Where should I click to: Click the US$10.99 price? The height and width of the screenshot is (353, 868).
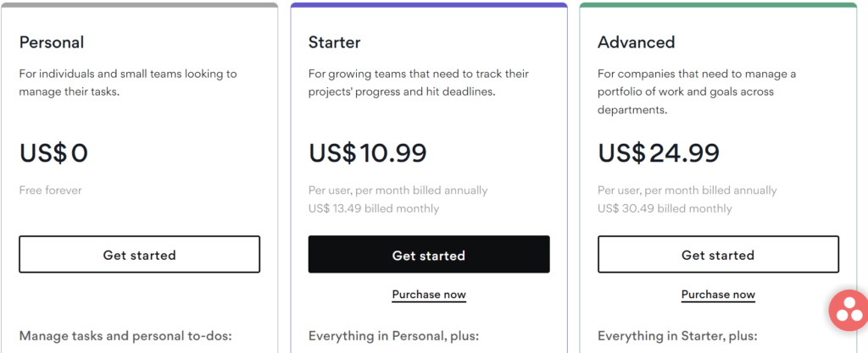[368, 153]
